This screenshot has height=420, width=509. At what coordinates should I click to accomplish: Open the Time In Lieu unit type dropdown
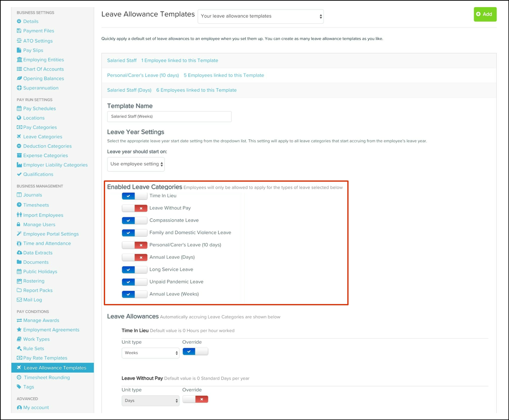[150, 353]
